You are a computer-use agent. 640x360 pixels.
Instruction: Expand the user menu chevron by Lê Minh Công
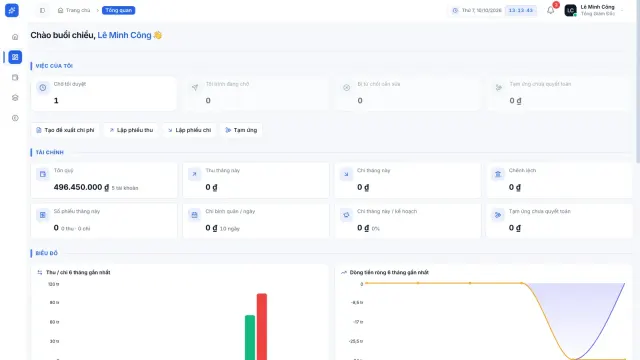click(x=622, y=10)
